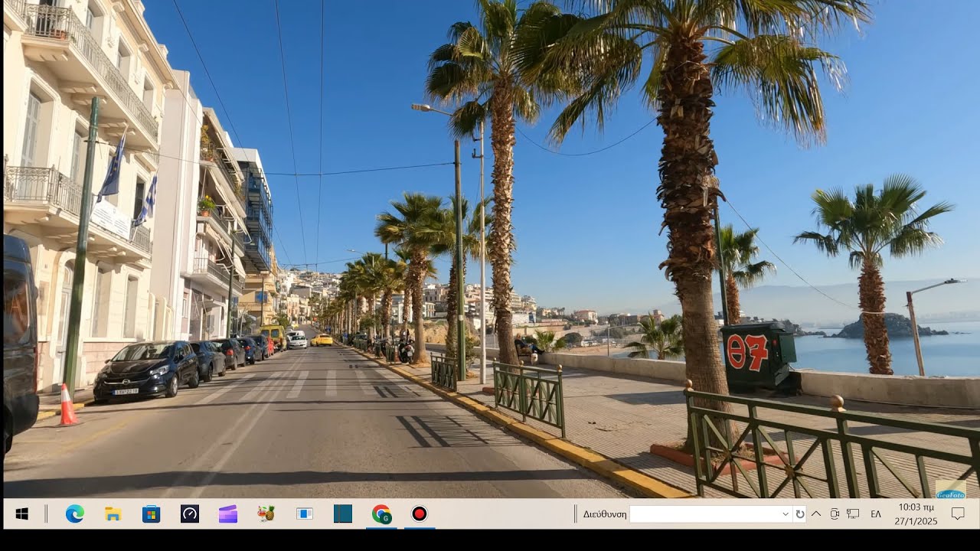Switch to the Google Chrome taskbar window
980x551 pixels.
[381, 514]
